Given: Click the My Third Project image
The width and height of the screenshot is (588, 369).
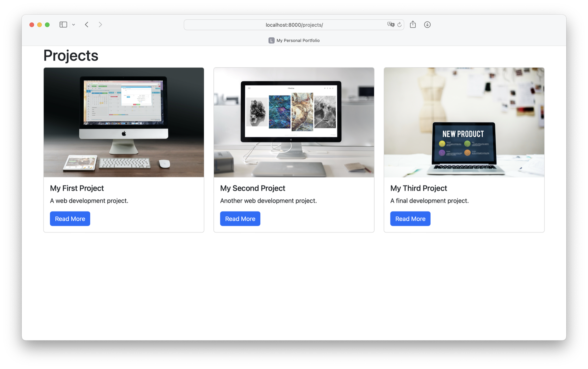Looking at the screenshot, I should (x=464, y=122).
